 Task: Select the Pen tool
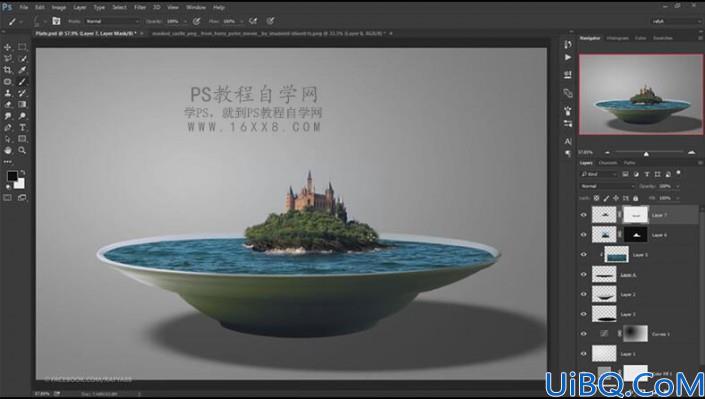tap(8, 128)
